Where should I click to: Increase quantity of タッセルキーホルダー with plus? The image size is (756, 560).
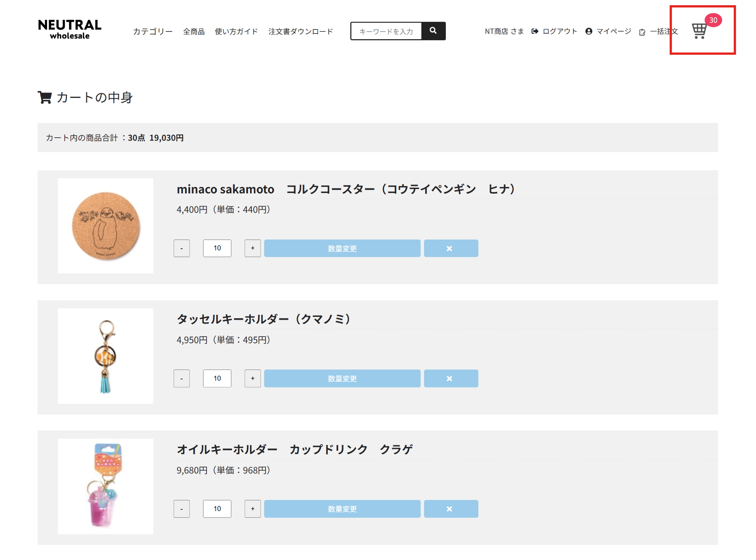252,378
